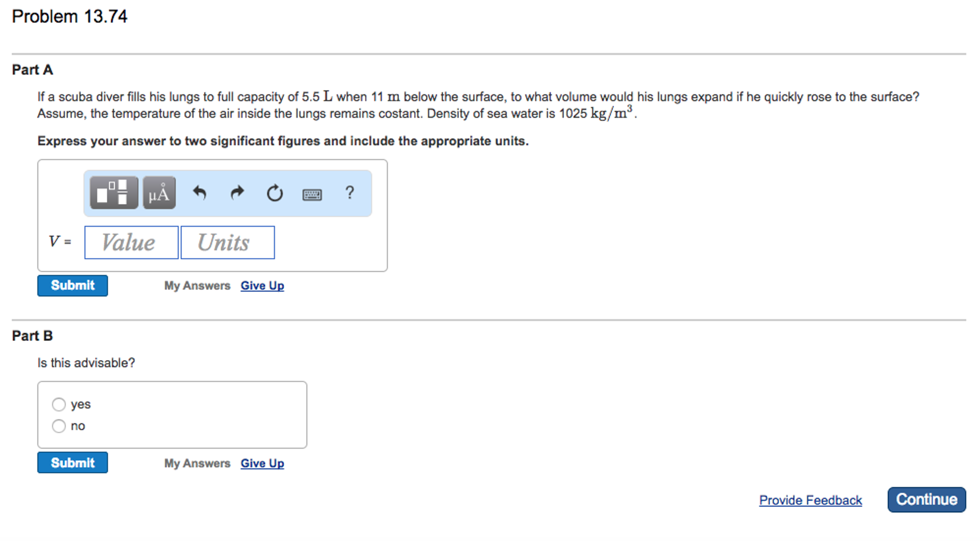Open My Answers for Part A

197,286
